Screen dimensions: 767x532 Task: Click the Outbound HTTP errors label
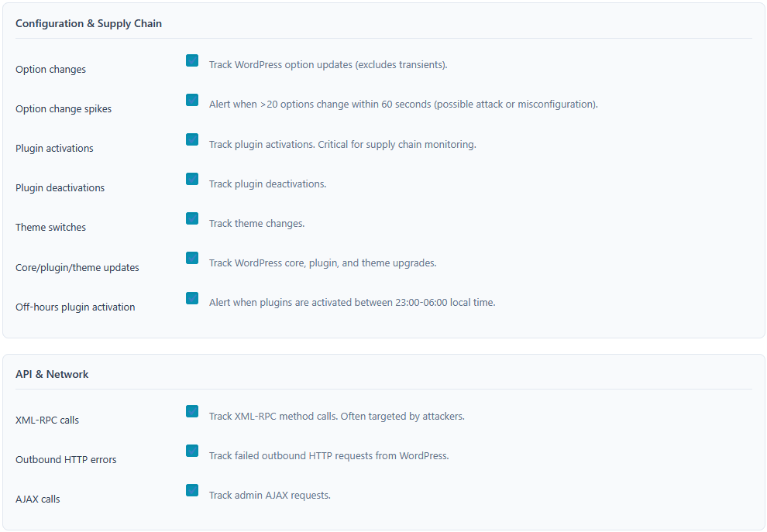66,459
